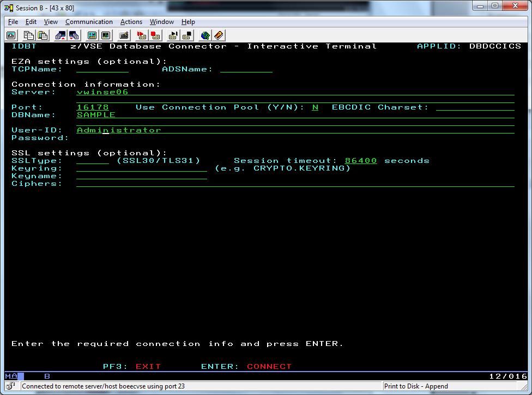Click the Play Macro toolbar icon
Viewport: 532px width, 395px height.
pos(173,35)
